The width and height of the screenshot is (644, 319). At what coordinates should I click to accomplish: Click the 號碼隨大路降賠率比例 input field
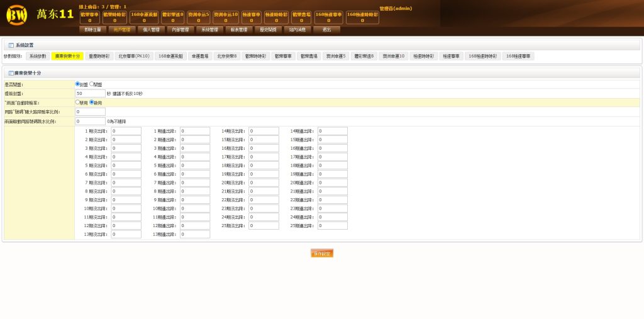pyautogui.click(x=91, y=112)
